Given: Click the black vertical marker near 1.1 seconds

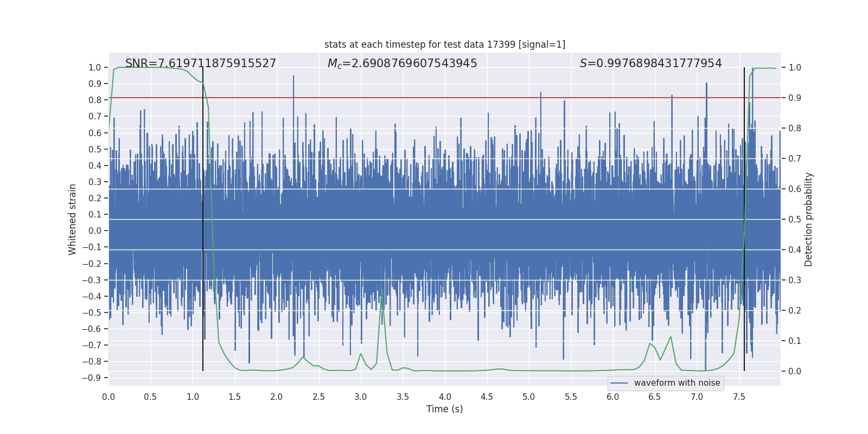Looking at the screenshot, I should point(203,217).
